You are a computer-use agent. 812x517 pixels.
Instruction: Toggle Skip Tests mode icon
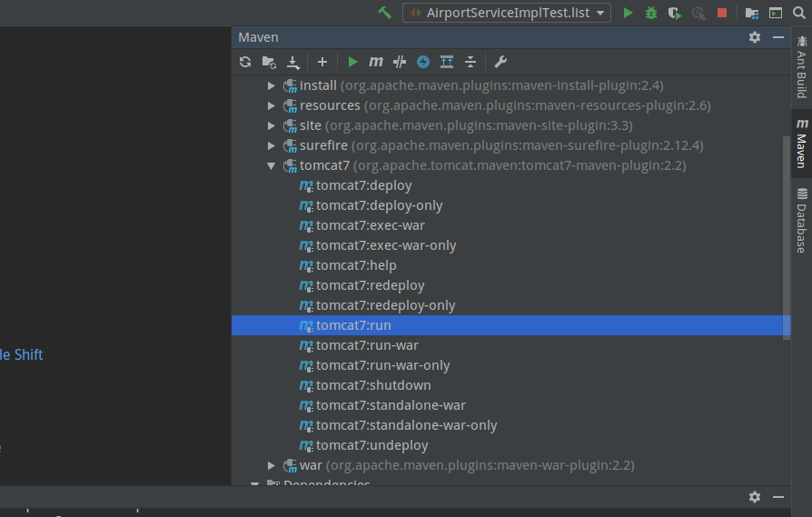pos(400,62)
